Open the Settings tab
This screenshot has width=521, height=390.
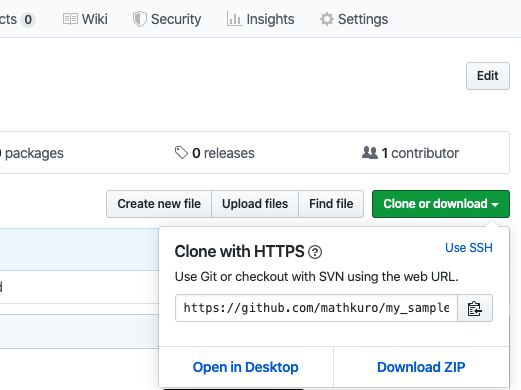[354, 19]
